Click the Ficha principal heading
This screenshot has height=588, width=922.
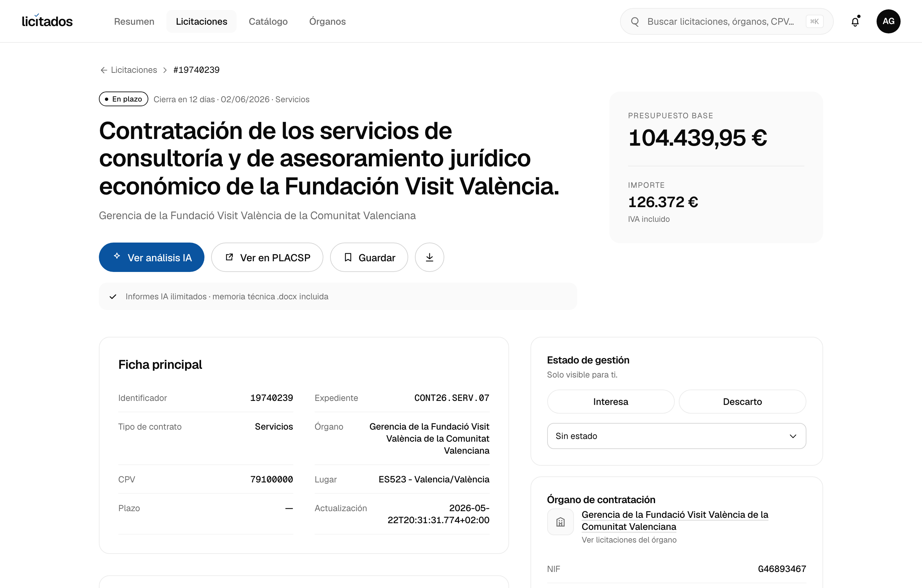pos(160,364)
